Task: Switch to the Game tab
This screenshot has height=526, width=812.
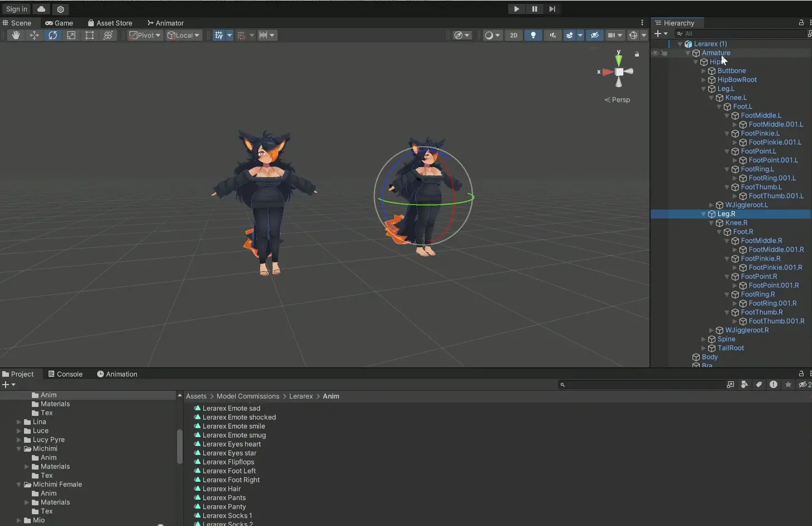Action: (x=59, y=23)
